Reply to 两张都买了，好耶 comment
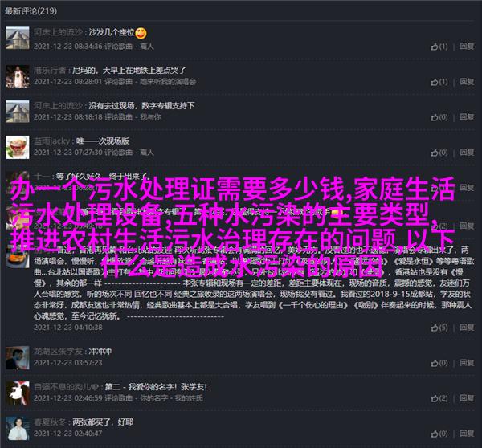The width and height of the screenshot is (482, 448). click(467, 434)
